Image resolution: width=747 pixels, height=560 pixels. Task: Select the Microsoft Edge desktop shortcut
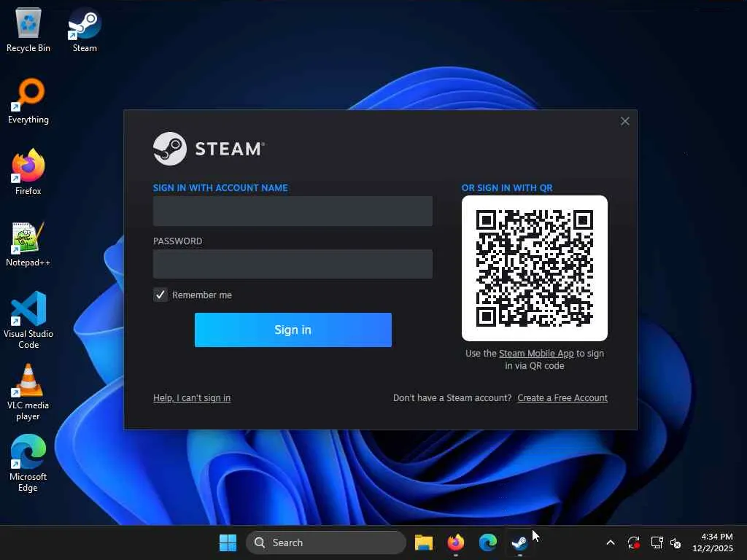click(28, 463)
